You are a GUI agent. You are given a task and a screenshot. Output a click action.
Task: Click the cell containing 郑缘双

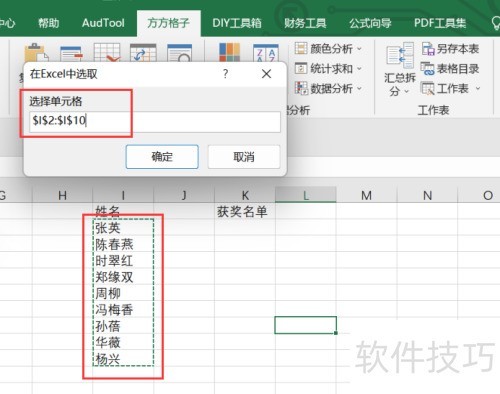tap(123, 276)
